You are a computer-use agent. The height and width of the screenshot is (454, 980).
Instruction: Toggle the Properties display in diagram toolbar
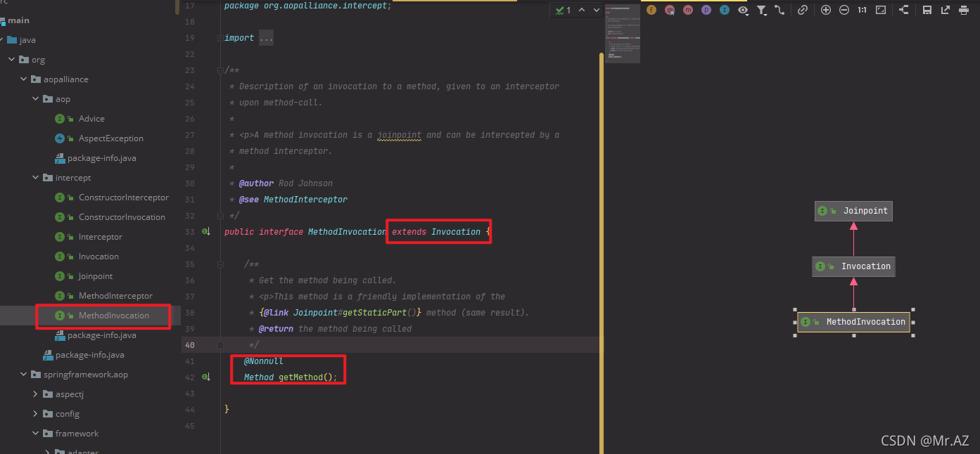click(706, 10)
